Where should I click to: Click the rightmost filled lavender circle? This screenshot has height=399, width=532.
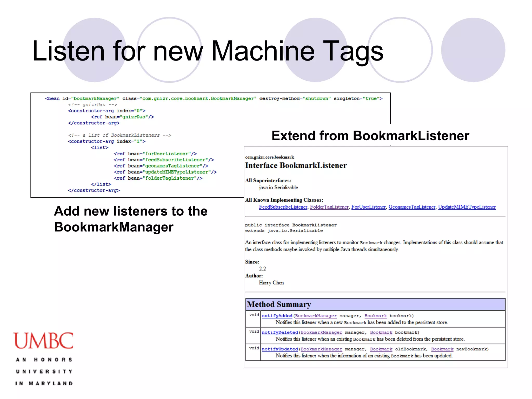click(x=473, y=50)
